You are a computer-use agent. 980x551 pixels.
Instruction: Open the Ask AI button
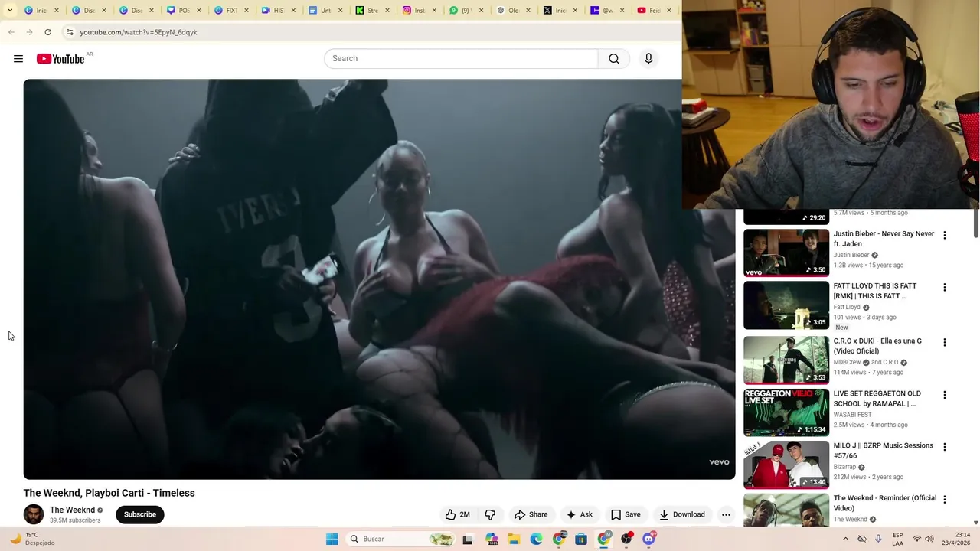(579, 514)
